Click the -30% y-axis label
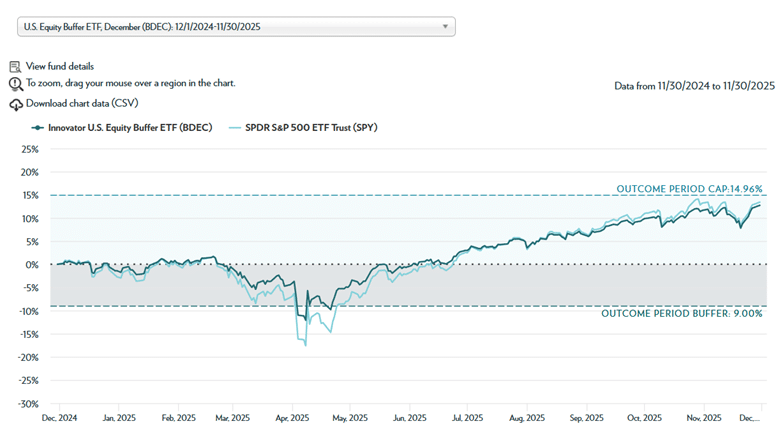 click(x=29, y=404)
